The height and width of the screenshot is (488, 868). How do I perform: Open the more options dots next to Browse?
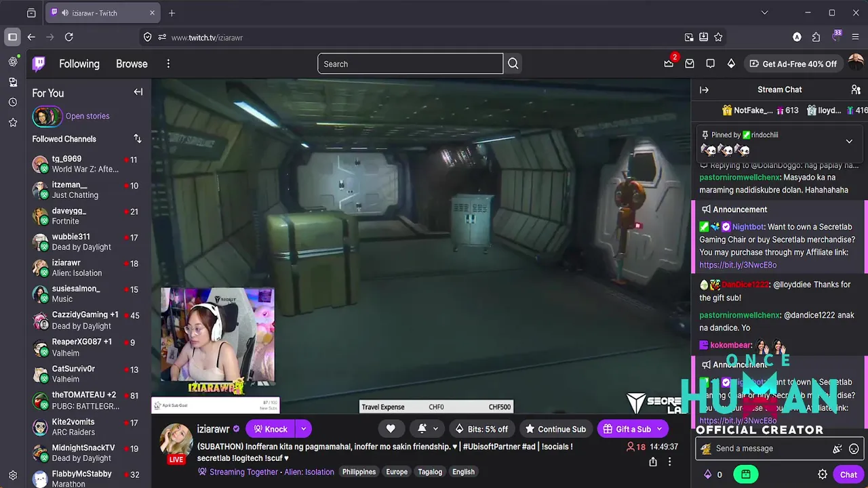coord(168,64)
